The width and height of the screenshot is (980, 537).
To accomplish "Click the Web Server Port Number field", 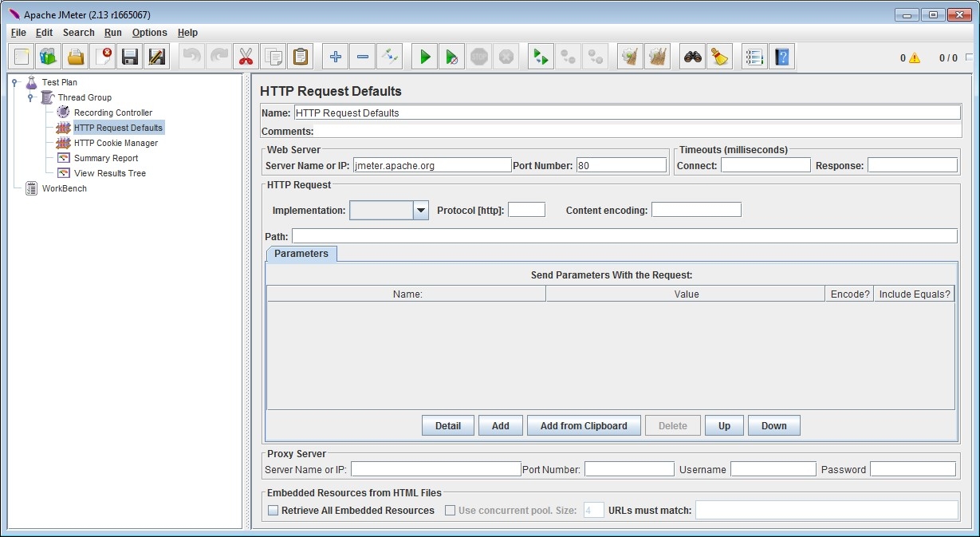I will click(621, 165).
